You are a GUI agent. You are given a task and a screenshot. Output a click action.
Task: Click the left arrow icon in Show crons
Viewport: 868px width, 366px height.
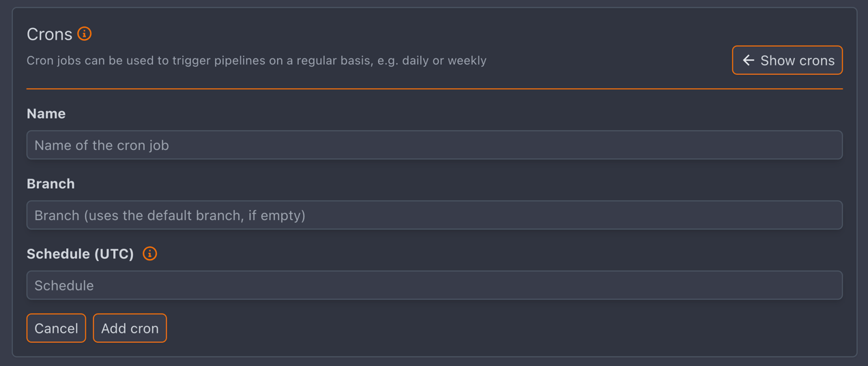(749, 61)
